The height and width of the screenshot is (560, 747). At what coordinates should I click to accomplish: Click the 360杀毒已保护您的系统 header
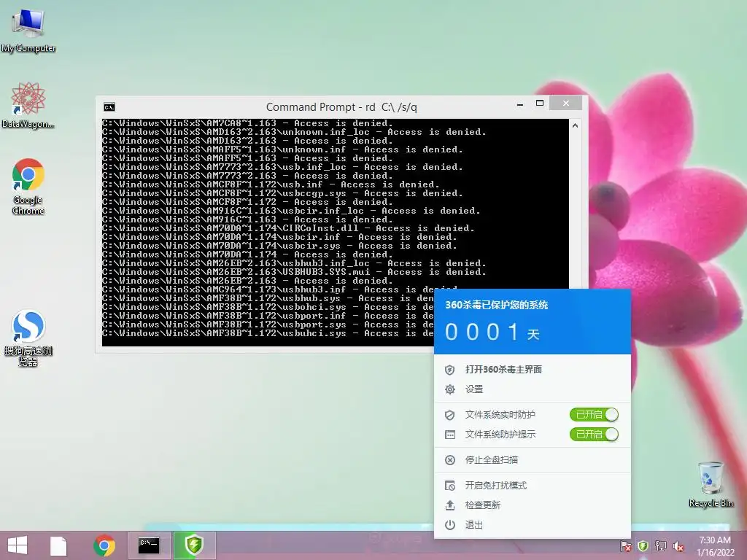pyautogui.click(x=496, y=306)
